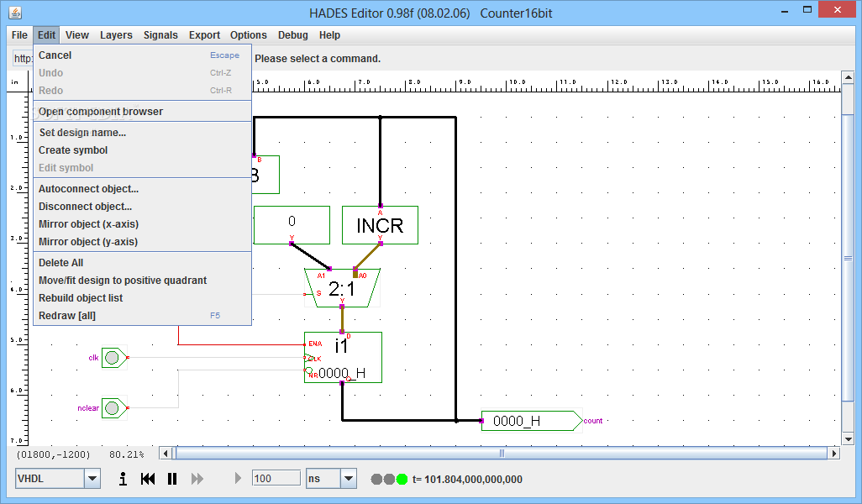This screenshot has width=862, height=504.
Task: Click horizontal scrollbar left arrow
Action: [166, 454]
